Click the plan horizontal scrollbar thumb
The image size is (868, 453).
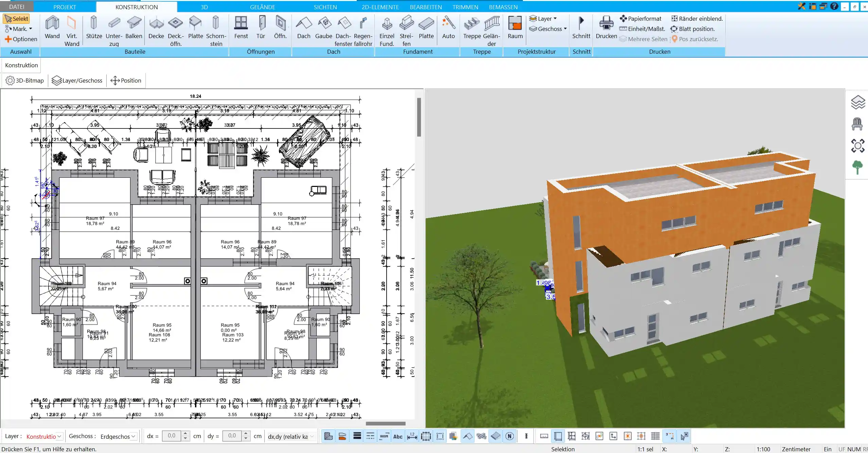tap(386, 423)
